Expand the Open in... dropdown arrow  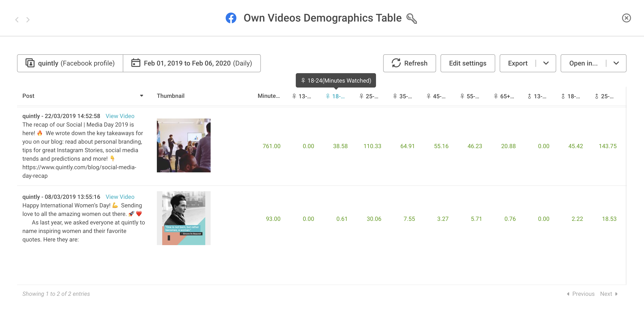coord(616,63)
